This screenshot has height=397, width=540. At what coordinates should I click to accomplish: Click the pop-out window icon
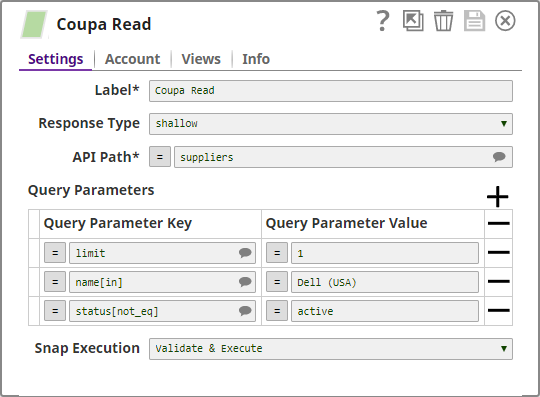pos(413,21)
